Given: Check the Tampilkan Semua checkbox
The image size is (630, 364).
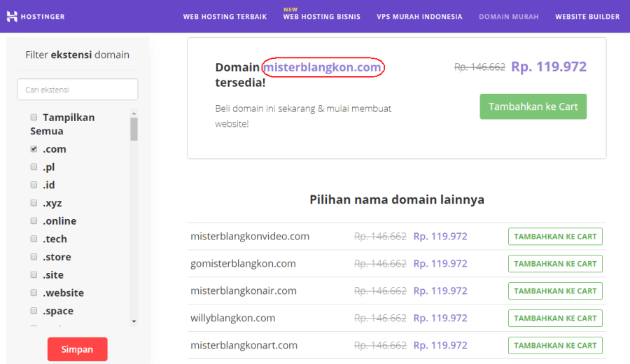Looking at the screenshot, I should [x=34, y=117].
